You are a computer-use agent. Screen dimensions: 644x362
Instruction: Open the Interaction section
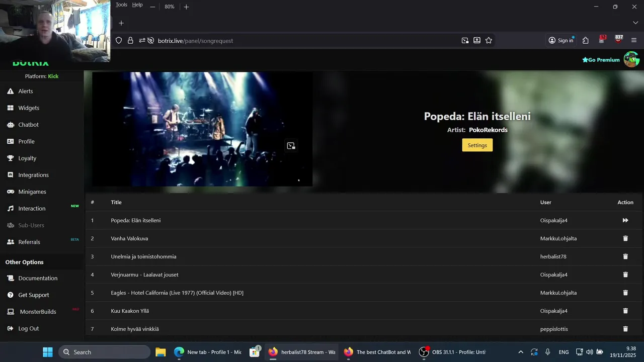click(32, 208)
